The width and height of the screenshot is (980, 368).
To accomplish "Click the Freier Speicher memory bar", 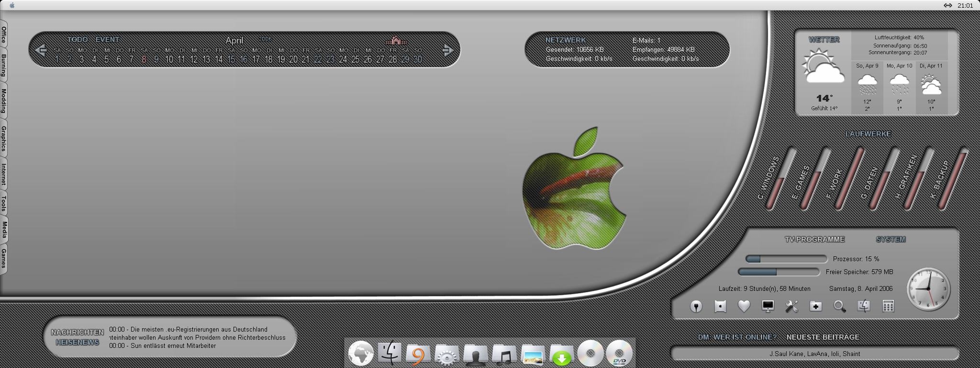I will [x=779, y=272].
